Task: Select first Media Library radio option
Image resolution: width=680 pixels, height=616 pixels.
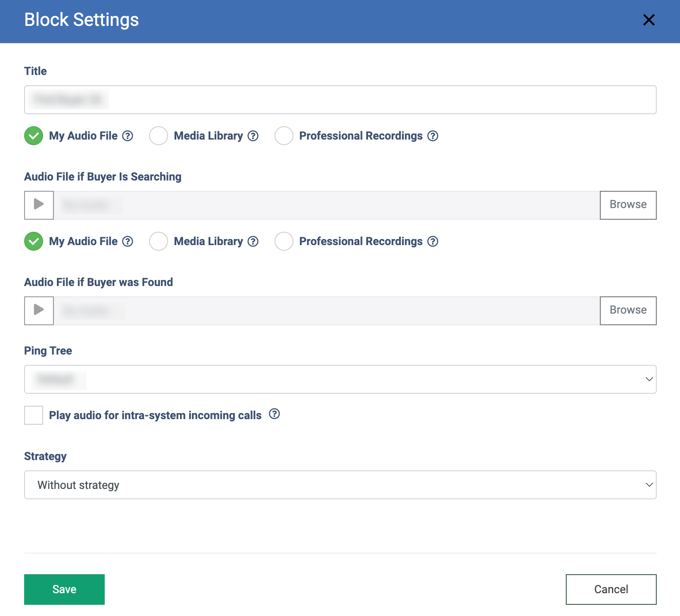Action: coord(159,136)
